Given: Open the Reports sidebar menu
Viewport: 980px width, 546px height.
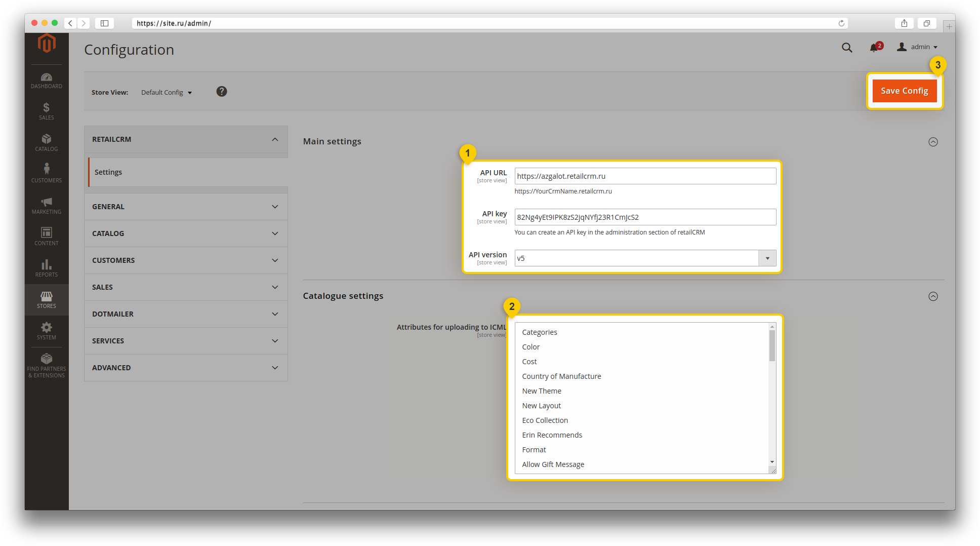Looking at the screenshot, I should click(x=47, y=268).
